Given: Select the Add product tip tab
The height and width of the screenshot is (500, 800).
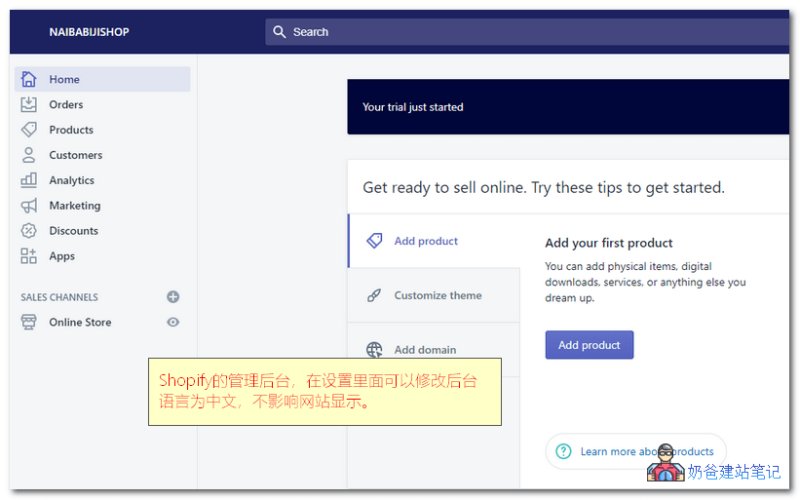Looking at the screenshot, I should (x=434, y=241).
